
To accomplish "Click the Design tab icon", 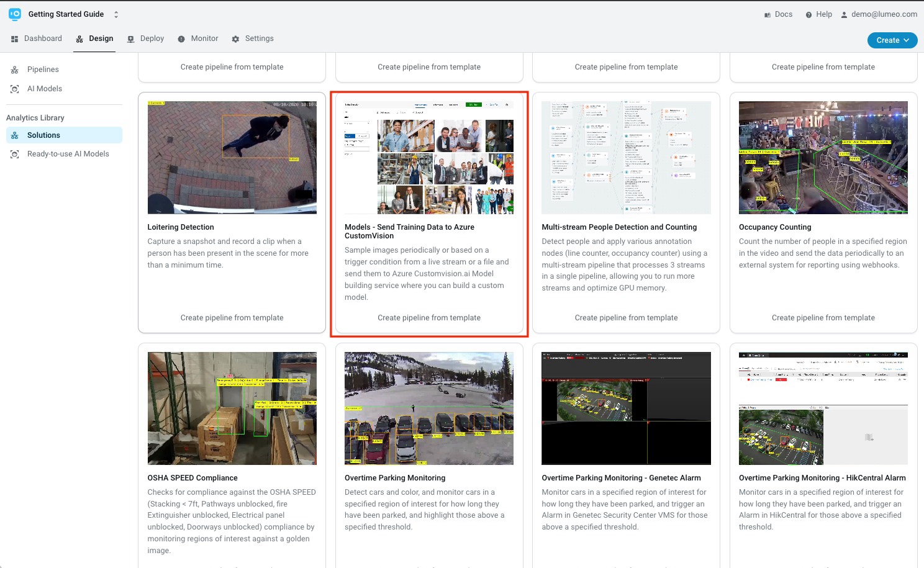I will pos(79,39).
